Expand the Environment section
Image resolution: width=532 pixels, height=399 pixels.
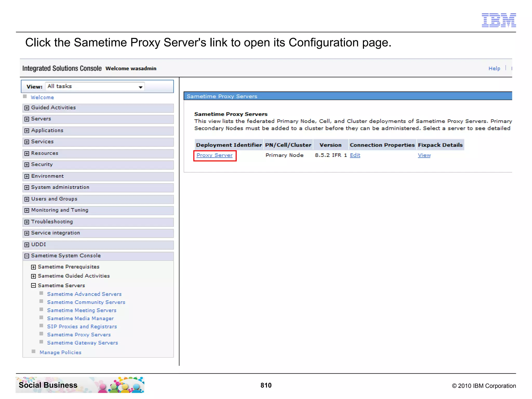[x=27, y=176]
